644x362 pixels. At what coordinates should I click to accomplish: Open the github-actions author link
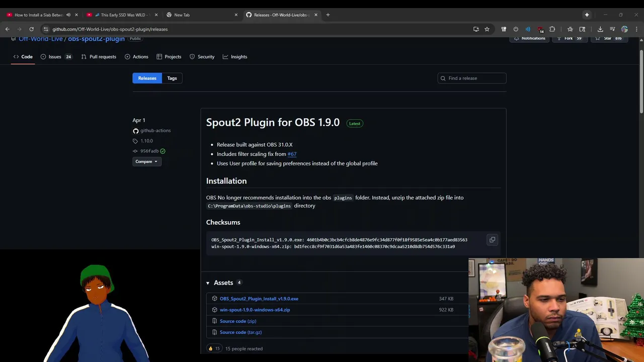pyautogui.click(x=155, y=131)
